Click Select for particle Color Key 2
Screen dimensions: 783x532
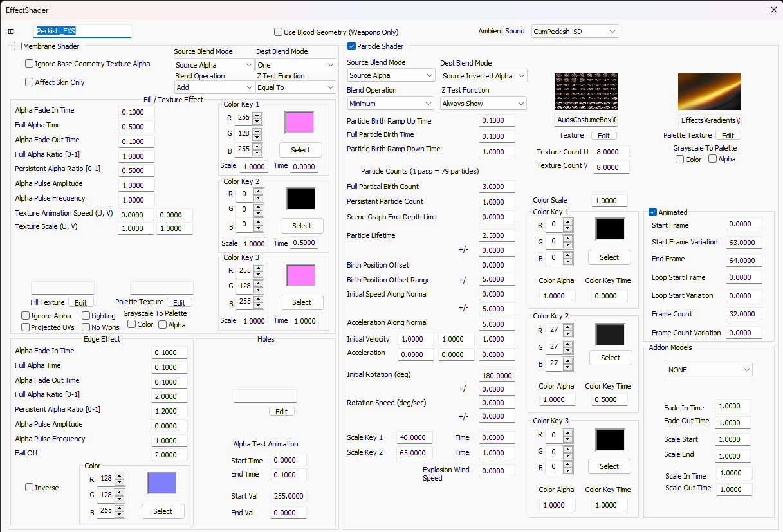coord(611,358)
